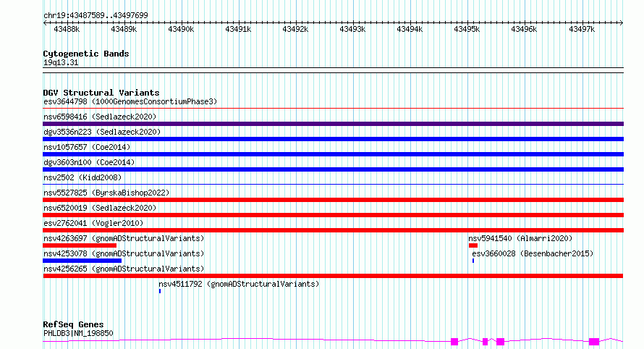Click the blue dgv3603n100 variant bar
644x349 pixels.
coord(333,169)
